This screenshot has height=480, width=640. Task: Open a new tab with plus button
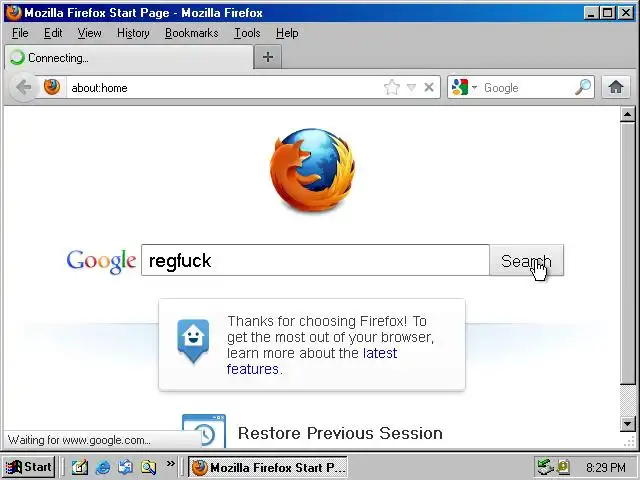click(x=268, y=57)
